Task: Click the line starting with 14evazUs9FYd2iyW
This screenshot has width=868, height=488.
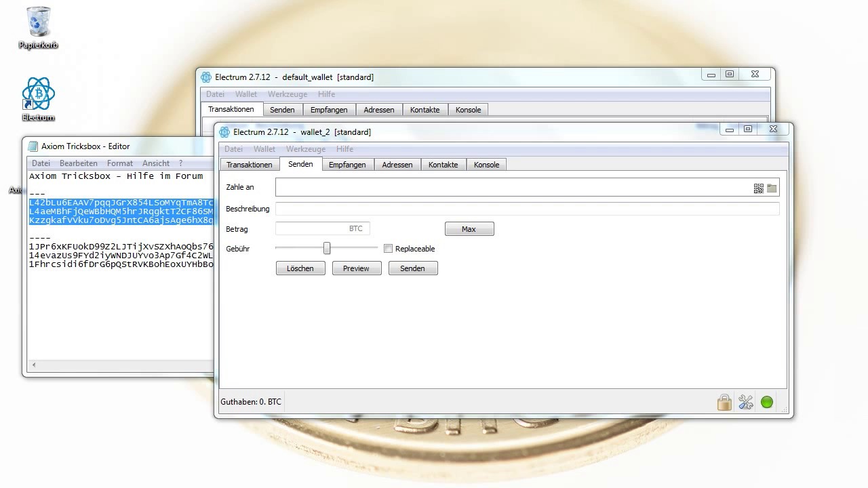Action: click(121, 255)
